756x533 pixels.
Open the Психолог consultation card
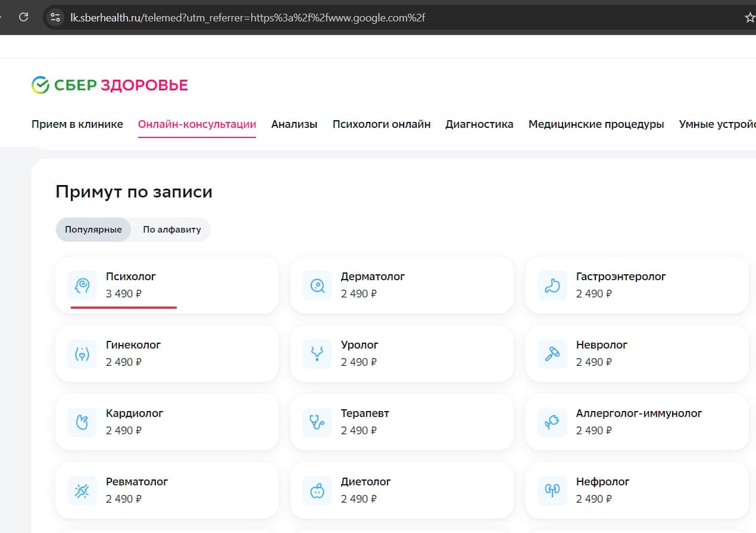(x=167, y=286)
